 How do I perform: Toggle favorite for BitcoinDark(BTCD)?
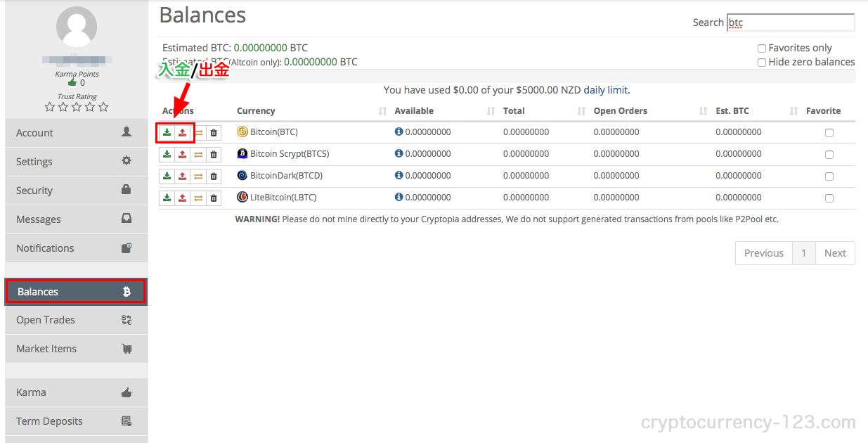pos(829,176)
